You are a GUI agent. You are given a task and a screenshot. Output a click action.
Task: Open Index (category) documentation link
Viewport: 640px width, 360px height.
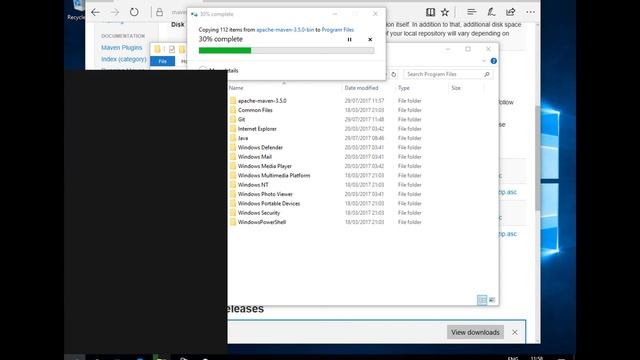tap(124, 59)
